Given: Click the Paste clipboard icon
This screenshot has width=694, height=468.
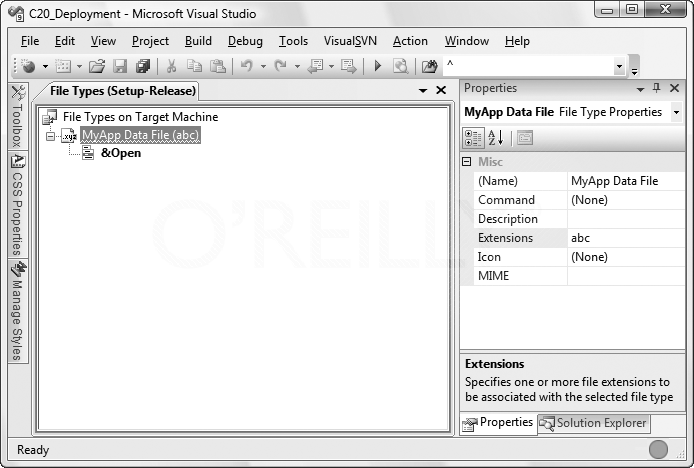Looking at the screenshot, I should (x=217, y=66).
